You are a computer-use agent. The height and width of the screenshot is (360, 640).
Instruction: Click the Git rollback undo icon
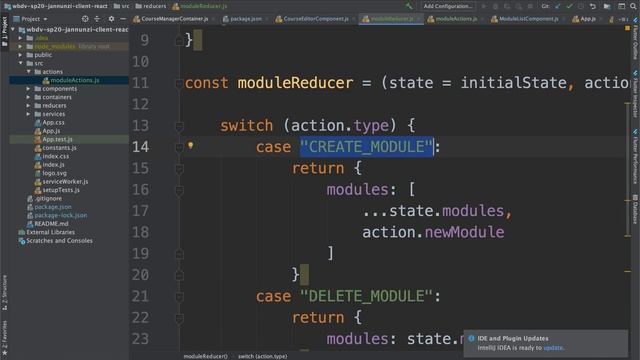(593, 7)
